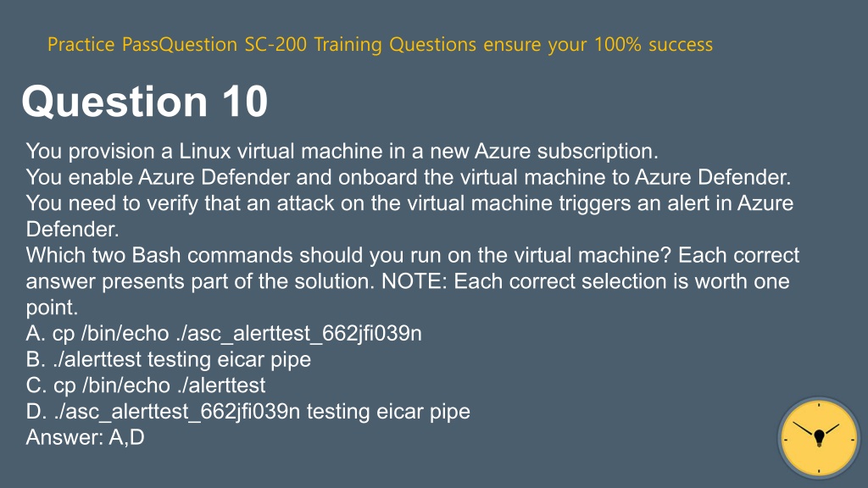The image size is (868, 488).
Task: Click the yellow Practice PassQuestion banner text
Action: (381, 44)
